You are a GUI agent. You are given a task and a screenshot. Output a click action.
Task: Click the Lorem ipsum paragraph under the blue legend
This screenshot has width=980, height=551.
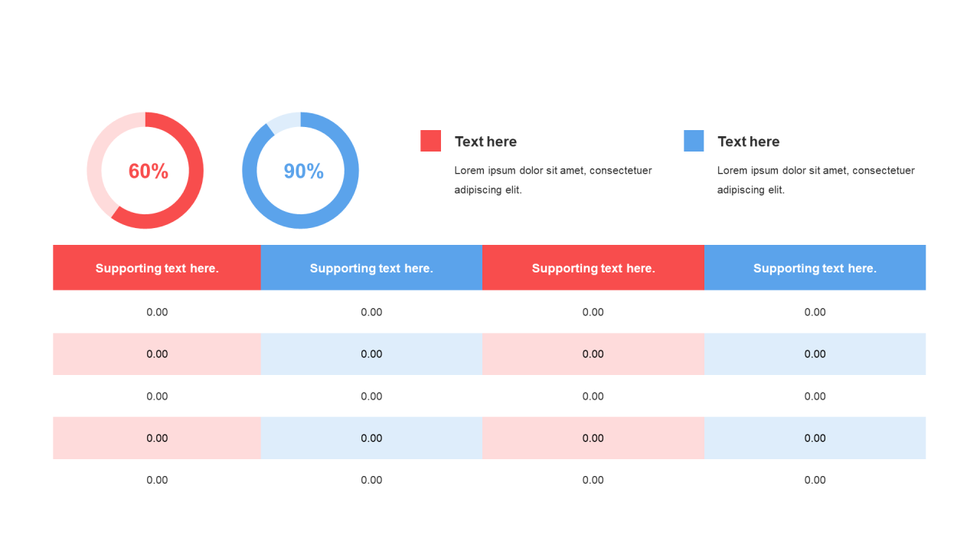coord(815,180)
